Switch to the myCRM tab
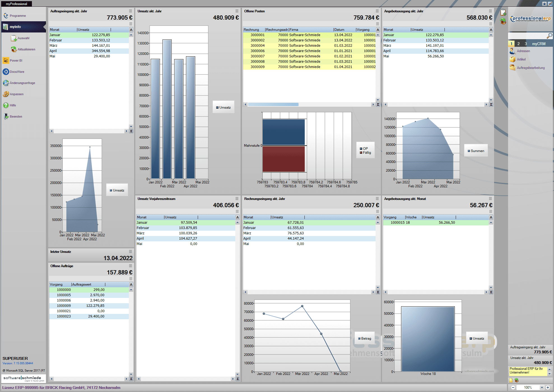554x392 pixels. pyautogui.click(x=539, y=44)
